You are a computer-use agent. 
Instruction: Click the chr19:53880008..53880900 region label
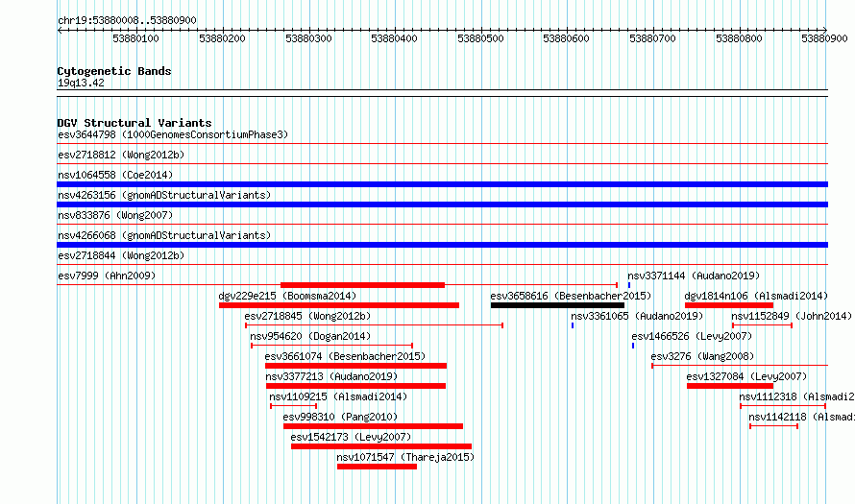point(127,20)
